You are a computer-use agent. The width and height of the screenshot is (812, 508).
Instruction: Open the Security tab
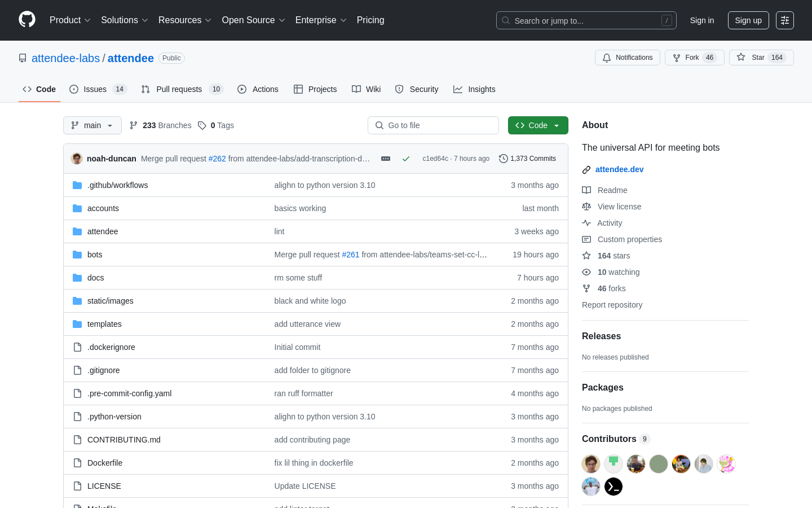[x=417, y=89]
